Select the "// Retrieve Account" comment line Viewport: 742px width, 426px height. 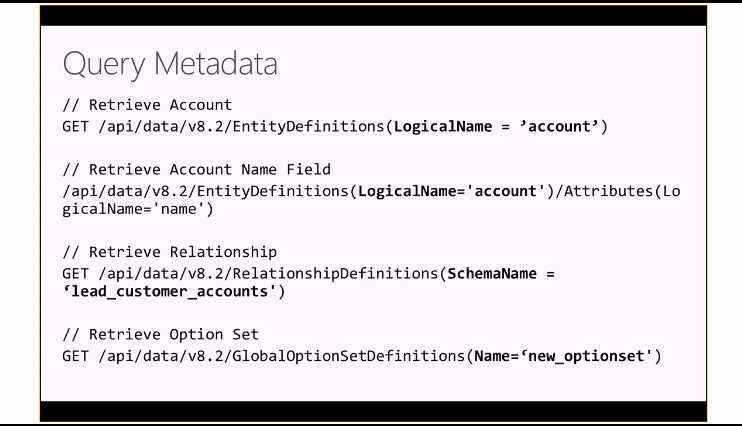click(147, 105)
